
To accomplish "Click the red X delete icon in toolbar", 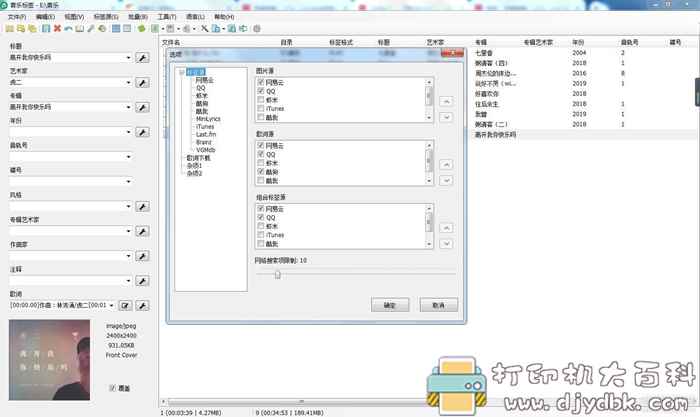I will click(x=57, y=29).
